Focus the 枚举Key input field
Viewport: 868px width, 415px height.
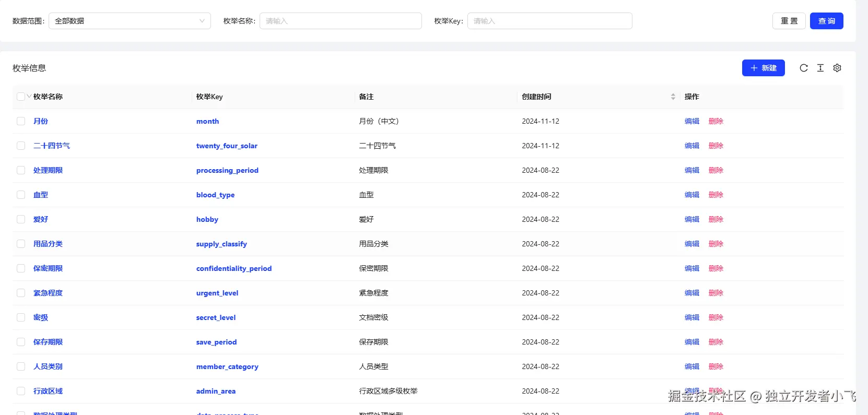pos(550,21)
